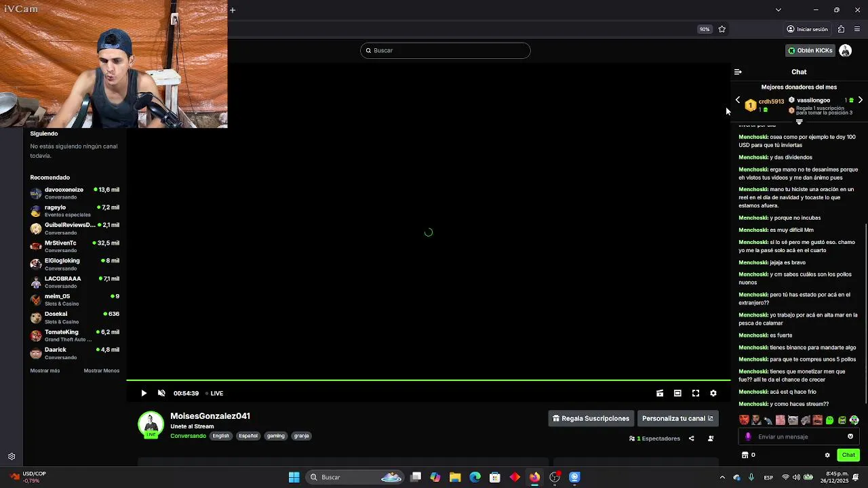Select the gaming tag
The height and width of the screenshot is (488, 868).
pos(276,436)
